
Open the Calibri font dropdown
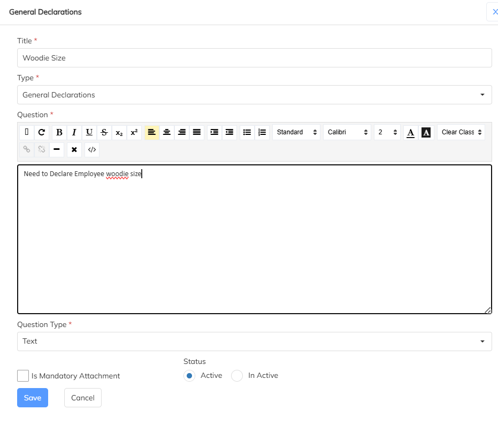tap(347, 132)
